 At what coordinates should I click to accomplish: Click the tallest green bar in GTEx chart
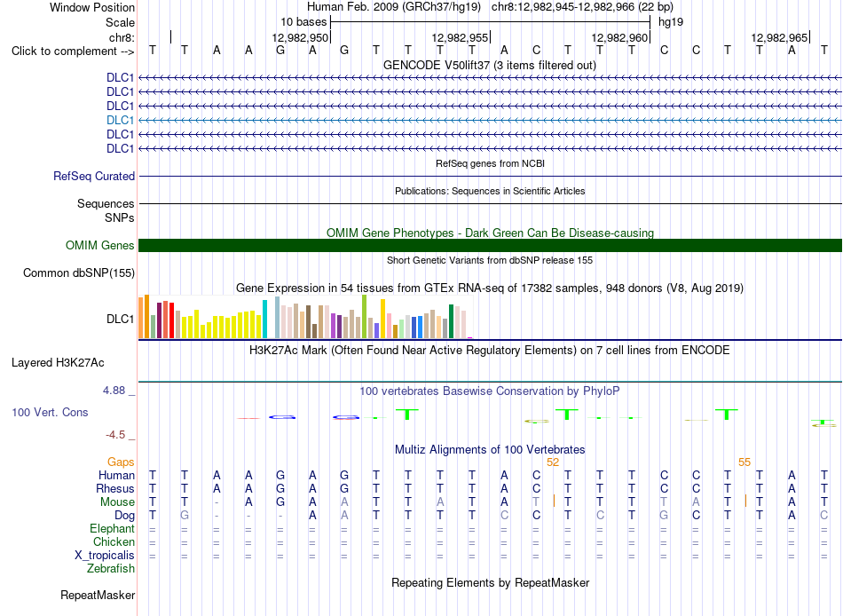(365, 316)
